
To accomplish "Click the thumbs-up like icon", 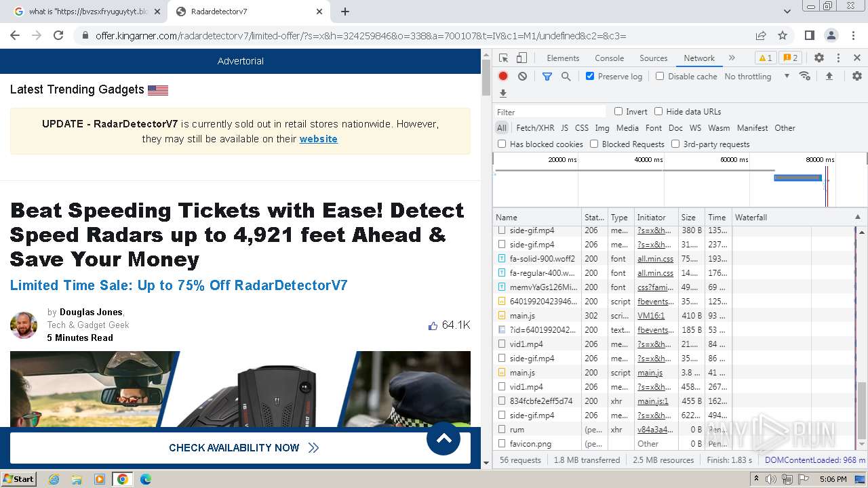I will tap(433, 326).
